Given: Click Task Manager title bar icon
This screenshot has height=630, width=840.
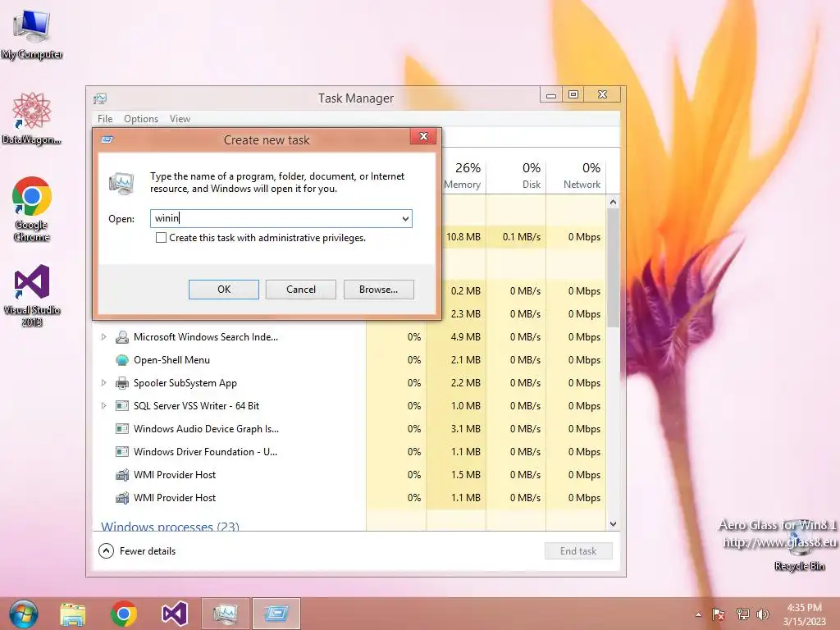Looking at the screenshot, I should [100, 98].
